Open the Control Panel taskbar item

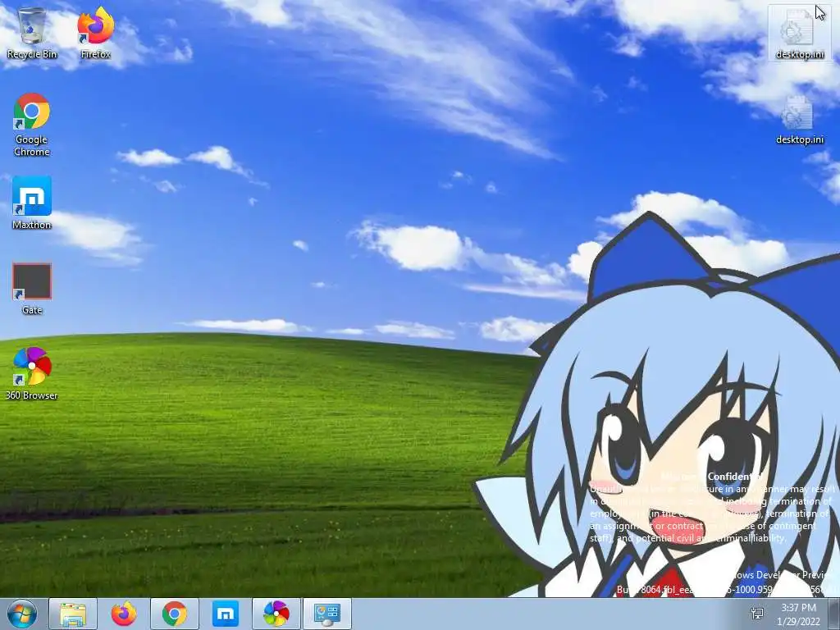(x=327, y=614)
